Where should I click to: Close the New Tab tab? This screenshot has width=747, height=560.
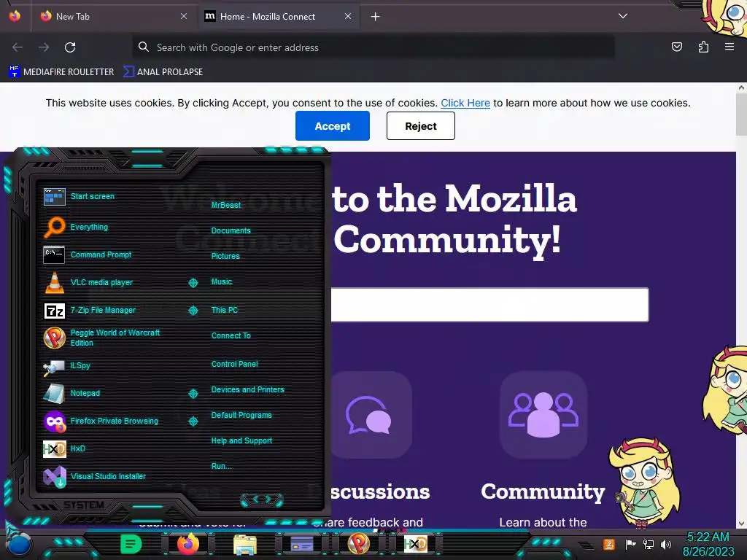pos(183,16)
